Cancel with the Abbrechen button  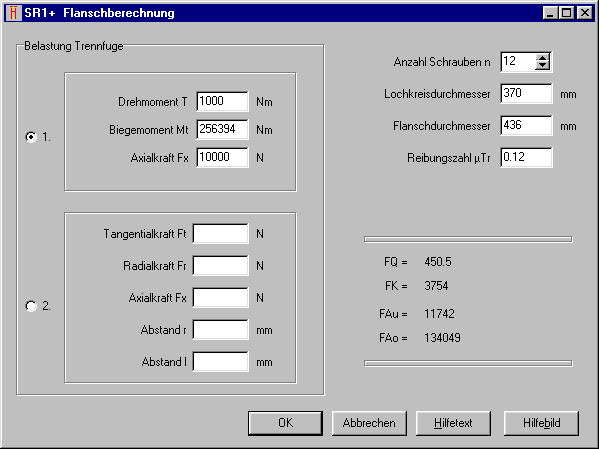pyautogui.click(x=369, y=423)
